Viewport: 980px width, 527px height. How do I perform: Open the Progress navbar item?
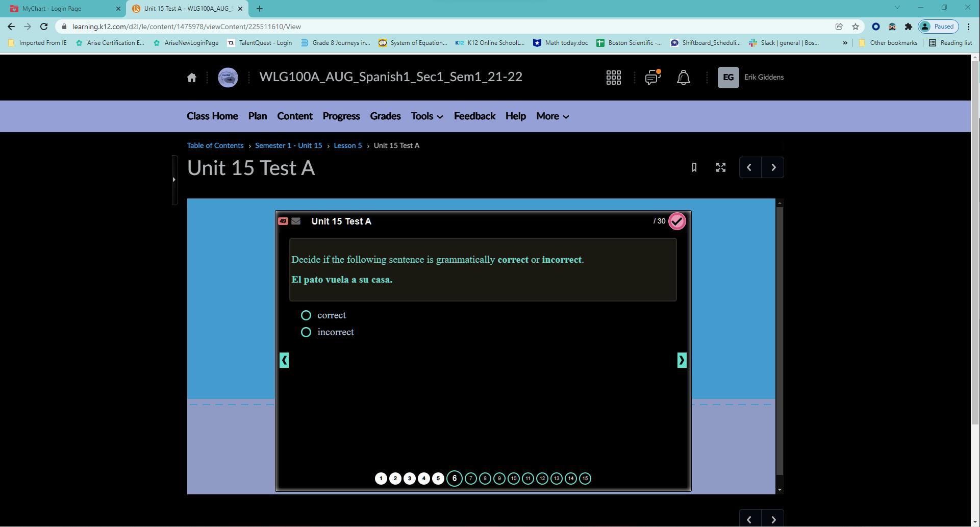point(341,116)
